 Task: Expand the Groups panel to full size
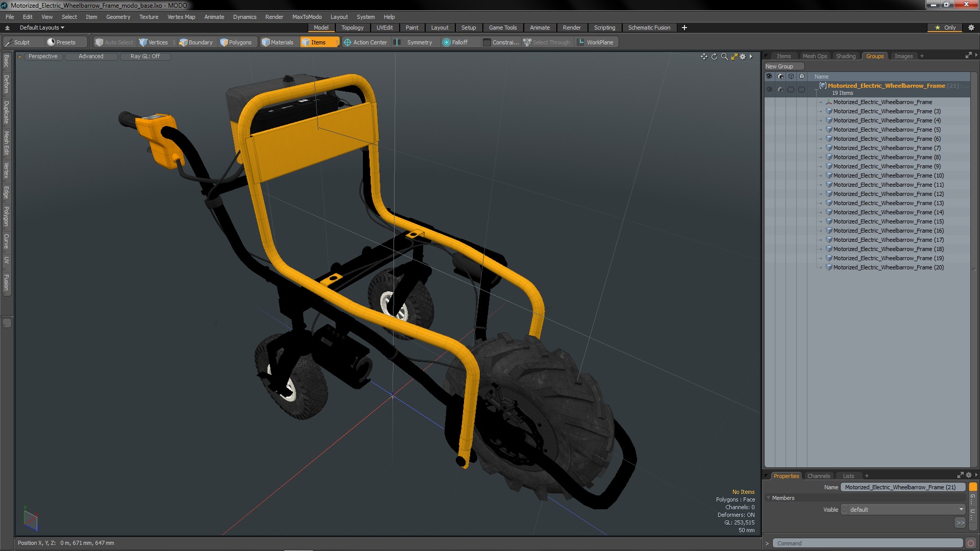pyautogui.click(x=968, y=56)
